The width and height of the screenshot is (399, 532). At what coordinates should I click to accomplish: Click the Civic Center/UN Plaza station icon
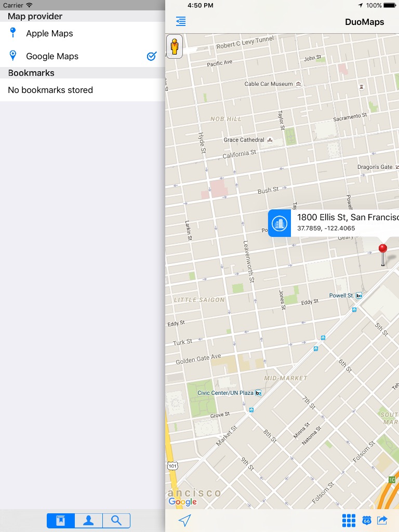258,393
